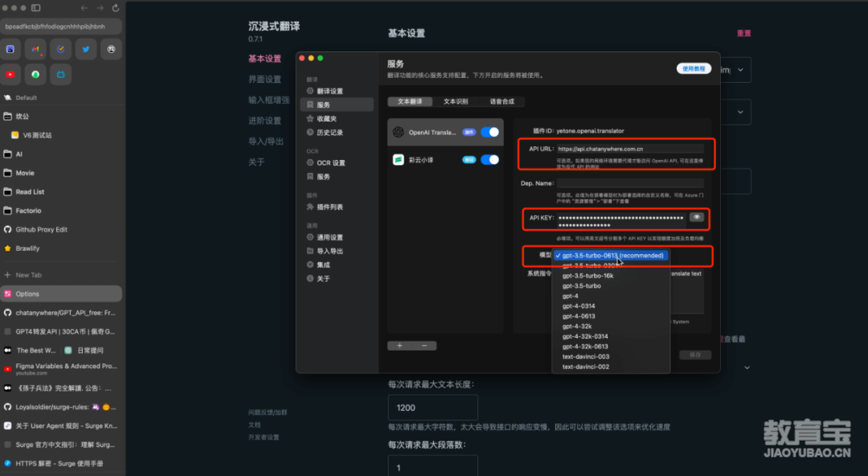Click the 使用教程 button
The height and width of the screenshot is (476, 868).
[694, 68]
